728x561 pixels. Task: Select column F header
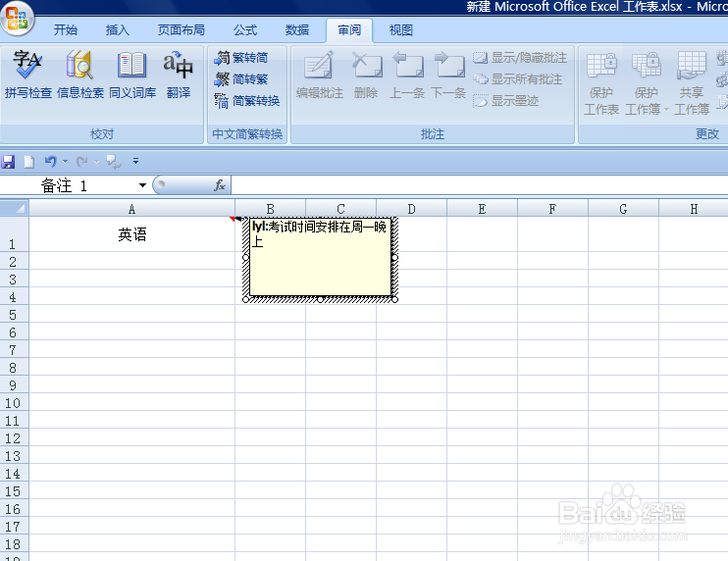(x=552, y=209)
